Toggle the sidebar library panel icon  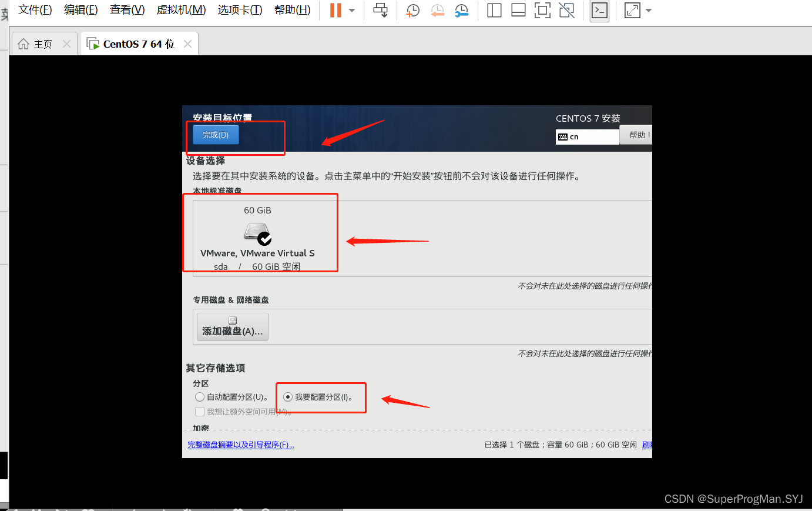pos(495,10)
